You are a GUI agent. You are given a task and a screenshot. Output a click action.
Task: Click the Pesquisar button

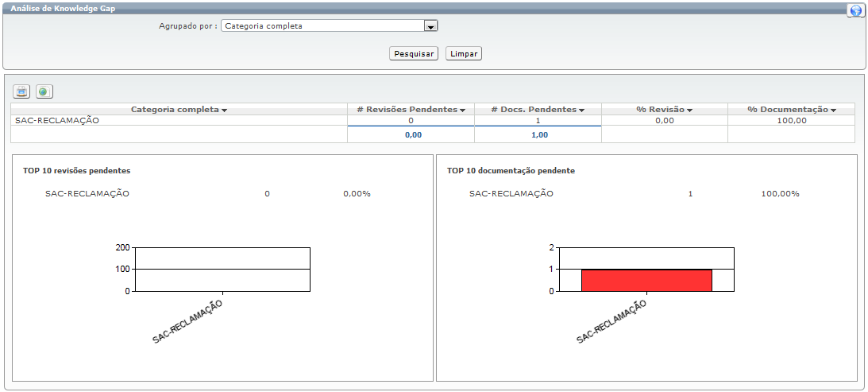pos(414,53)
